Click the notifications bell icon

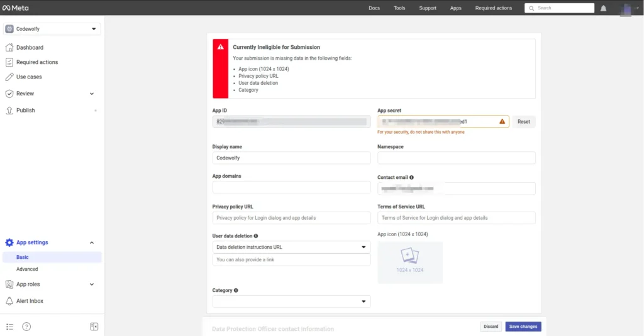tap(604, 8)
